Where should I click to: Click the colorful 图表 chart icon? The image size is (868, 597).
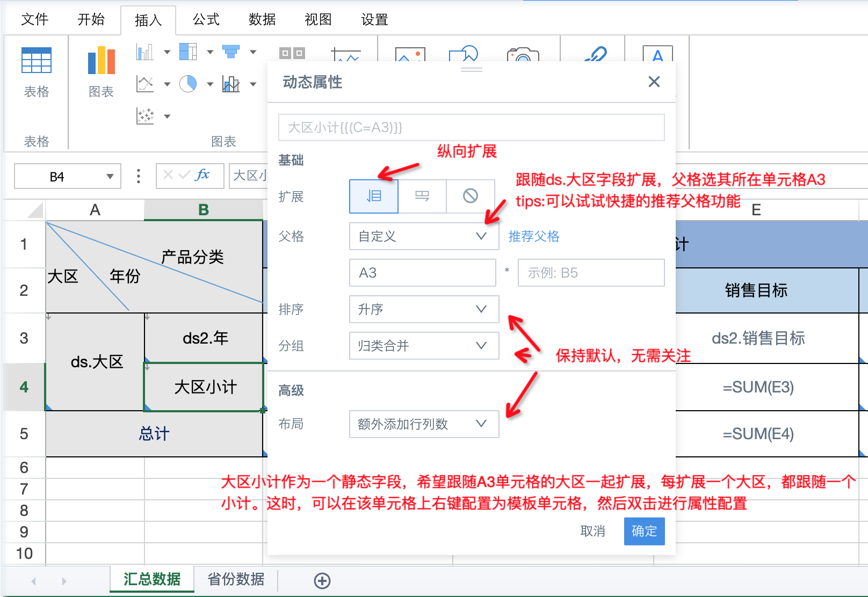(101, 61)
